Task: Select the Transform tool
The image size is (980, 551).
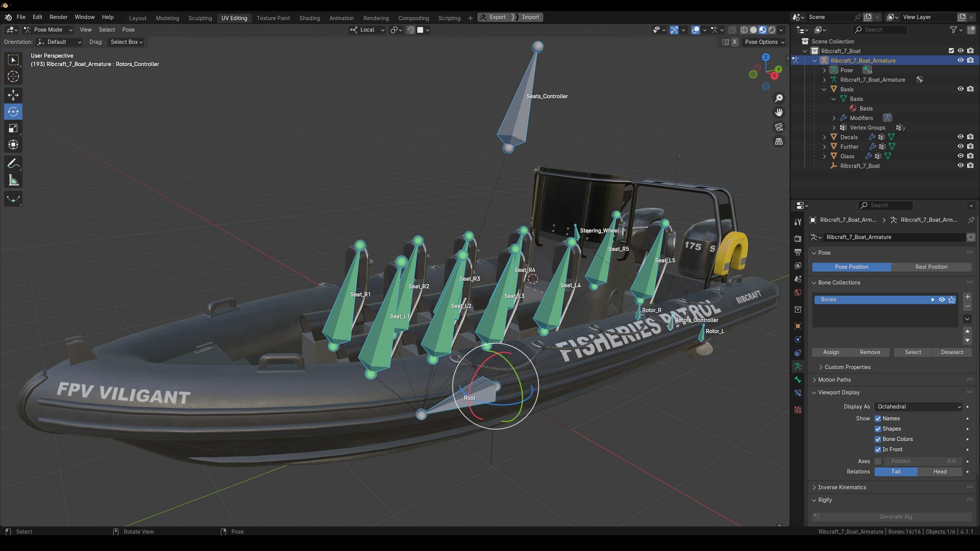Action: pos(13,145)
